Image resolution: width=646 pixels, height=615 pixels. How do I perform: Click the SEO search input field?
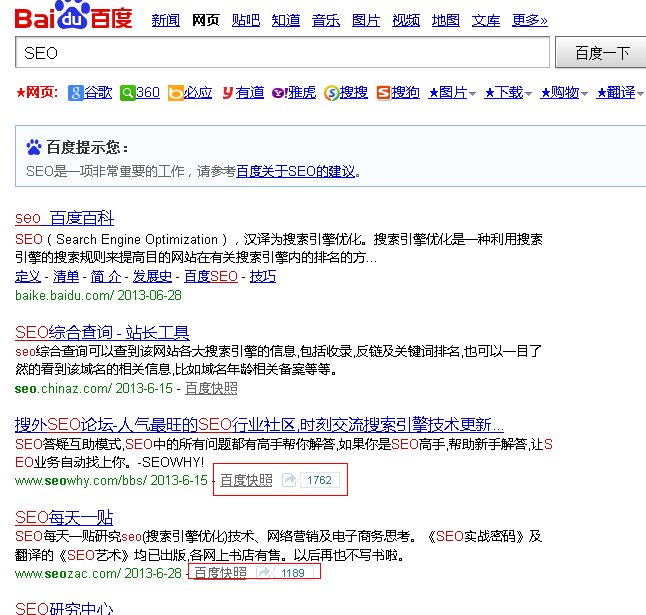click(283, 52)
